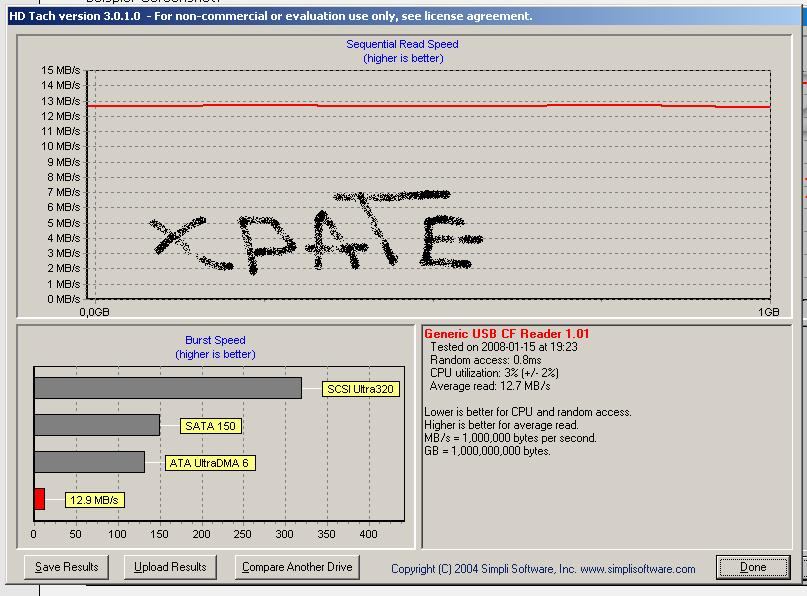807x596 pixels.
Task: Select the 200 tick on burst axis
Action: coord(201,534)
